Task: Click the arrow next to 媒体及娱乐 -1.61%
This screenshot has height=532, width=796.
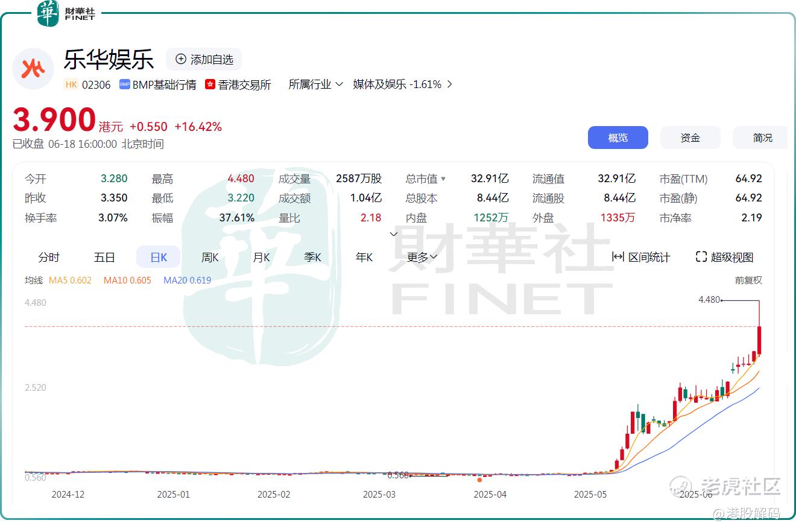Action: coord(449,84)
